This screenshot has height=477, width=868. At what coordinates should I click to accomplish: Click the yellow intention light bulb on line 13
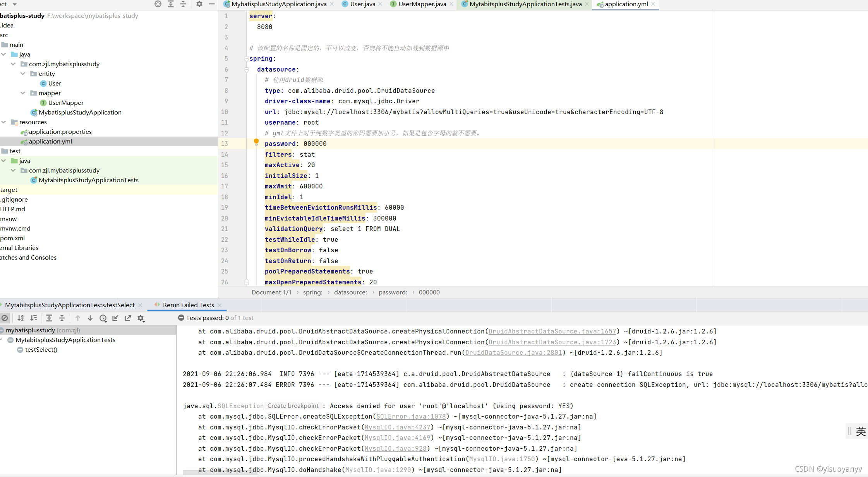[256, 142]
